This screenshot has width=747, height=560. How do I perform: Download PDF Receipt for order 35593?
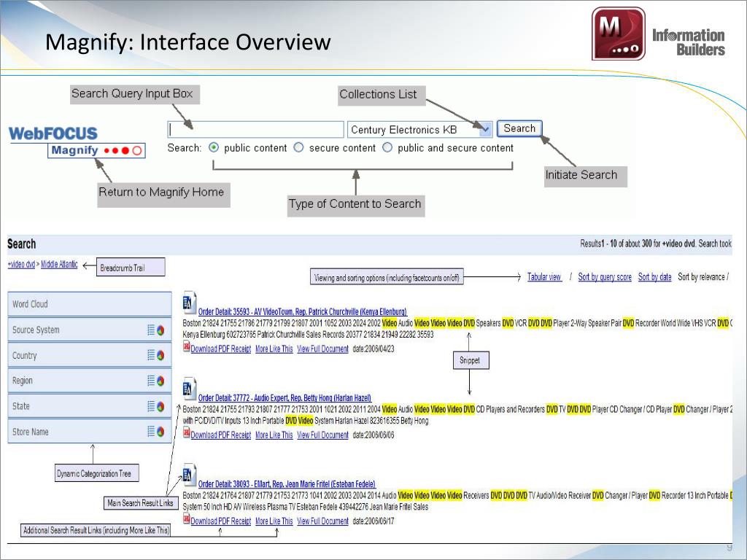(x=220, y=349)
